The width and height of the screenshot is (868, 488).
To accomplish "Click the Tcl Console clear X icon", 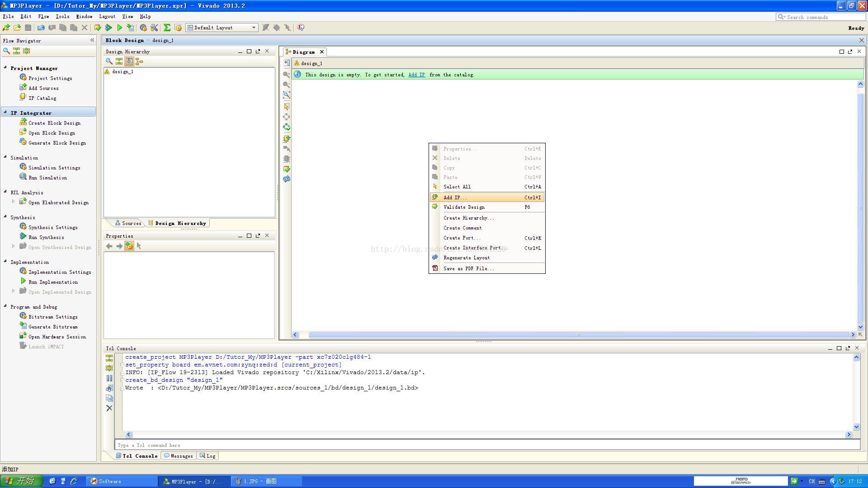I will (109, 408).
